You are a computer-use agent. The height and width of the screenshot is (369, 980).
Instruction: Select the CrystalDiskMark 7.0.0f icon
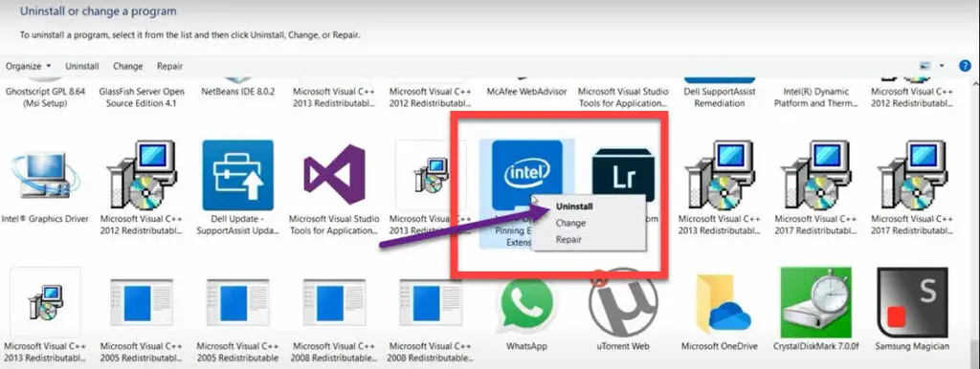(x=815, y=303)
